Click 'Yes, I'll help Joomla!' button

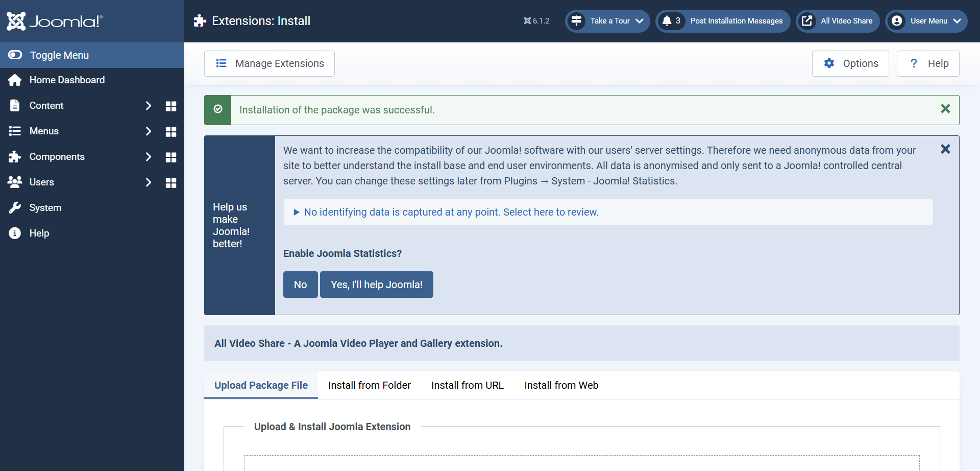377,285
